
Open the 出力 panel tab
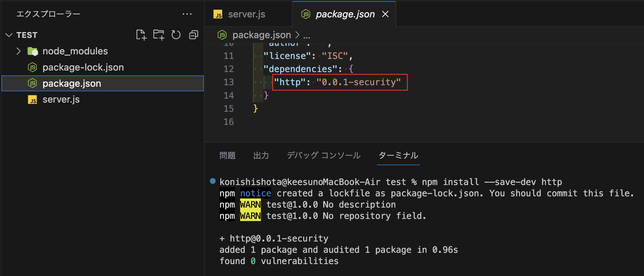point(261,155)
